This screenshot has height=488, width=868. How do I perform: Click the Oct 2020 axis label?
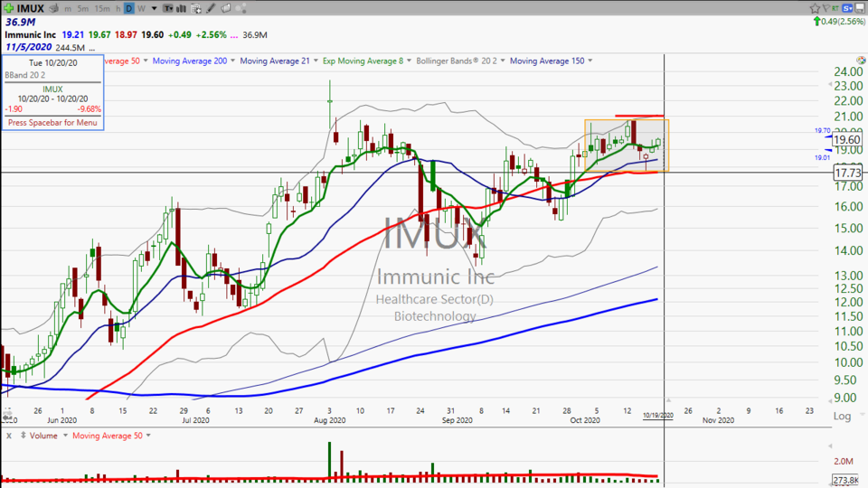pos(585,420)
